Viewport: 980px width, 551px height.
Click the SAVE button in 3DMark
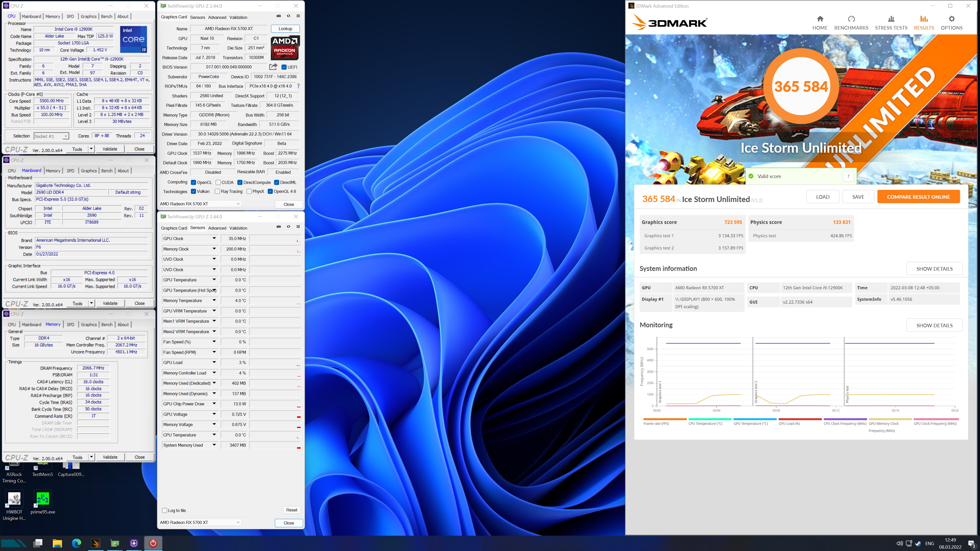click(858, 197)
